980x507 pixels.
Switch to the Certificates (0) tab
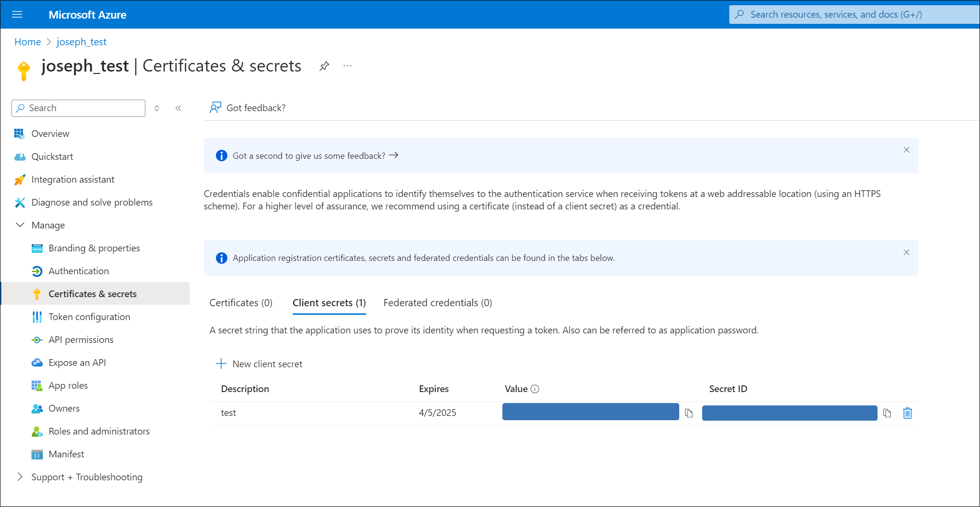click(x=241, y=303)
